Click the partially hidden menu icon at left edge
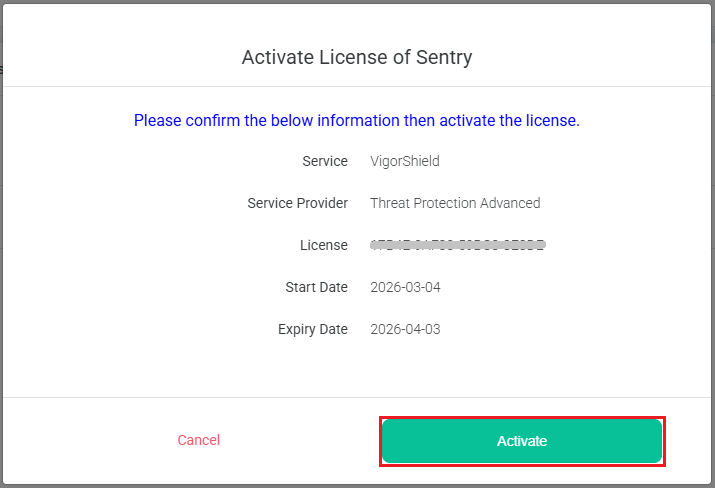 [x=1, y=70]
